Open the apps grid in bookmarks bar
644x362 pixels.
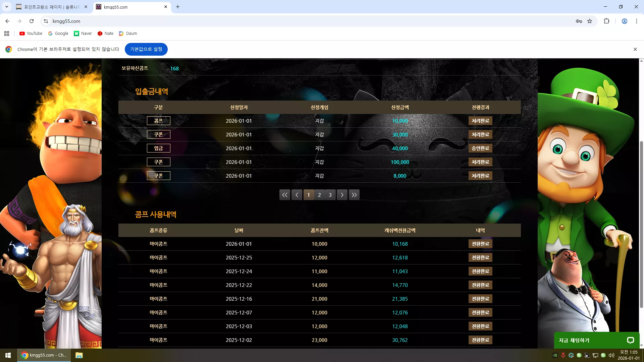click(7, 34)
